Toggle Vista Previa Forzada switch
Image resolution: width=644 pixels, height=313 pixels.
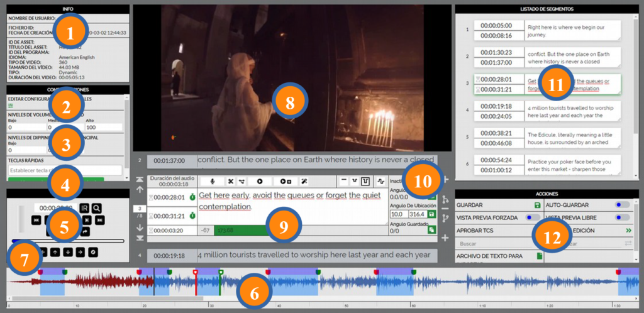coord(533,217)
